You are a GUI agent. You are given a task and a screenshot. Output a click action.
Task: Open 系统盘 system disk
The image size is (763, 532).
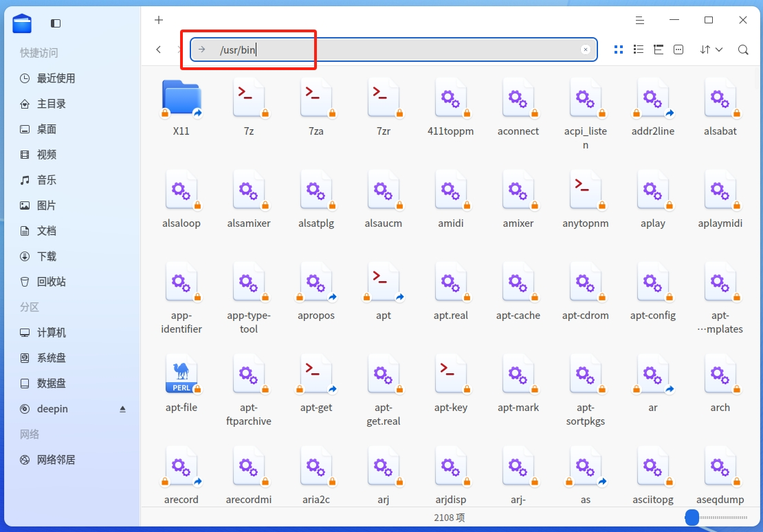[72, 358]
